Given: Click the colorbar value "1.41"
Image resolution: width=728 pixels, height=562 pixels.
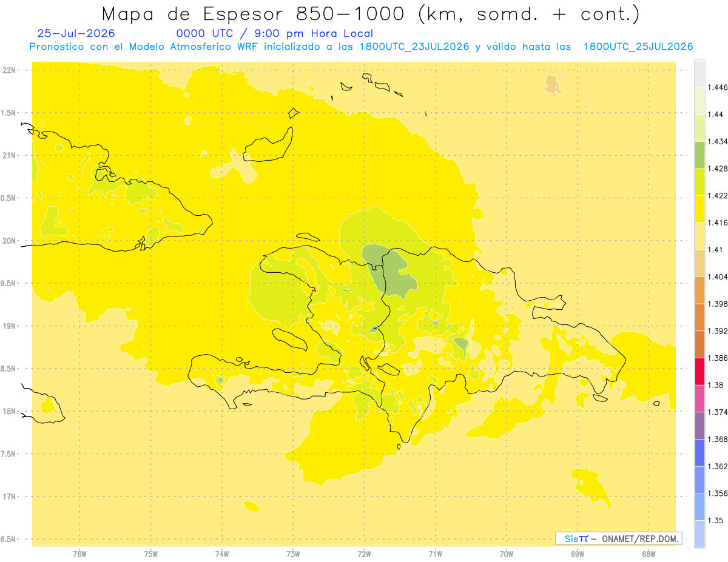Looking at the screenshot, I should [716, 250].
